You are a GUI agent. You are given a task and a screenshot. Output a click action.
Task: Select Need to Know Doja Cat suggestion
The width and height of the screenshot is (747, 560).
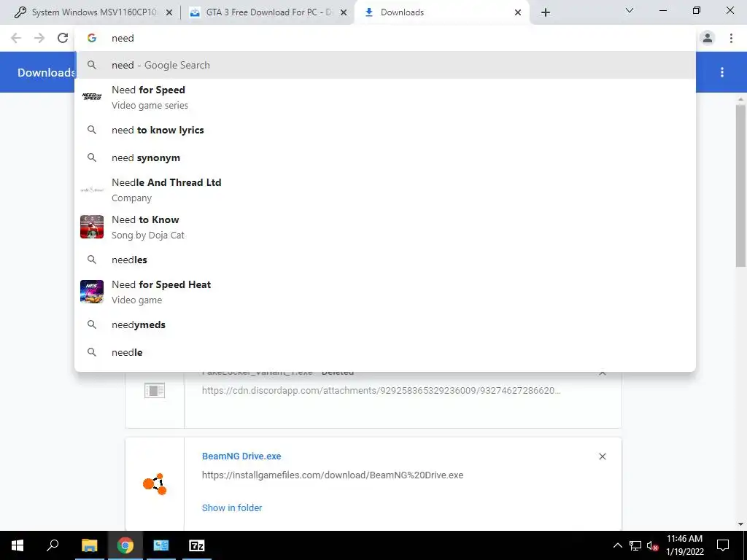385,227
